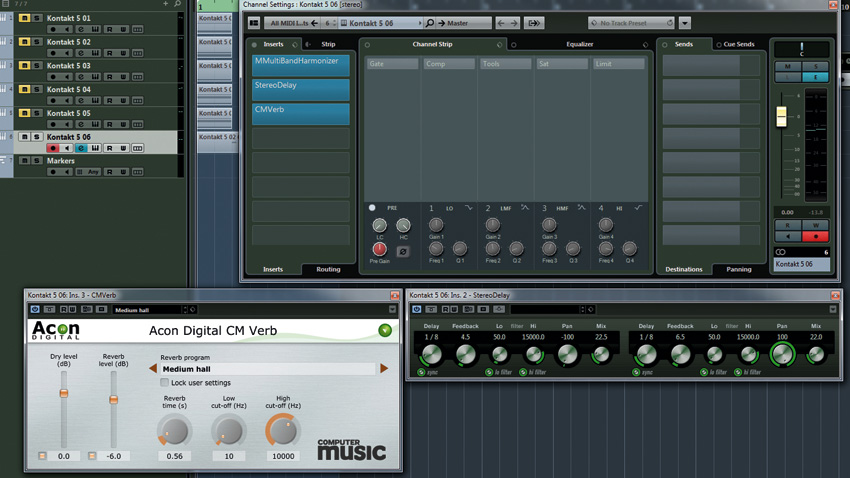Select the previous reverb program arrow
The image size is (850, 478).
[x=153, y=369]
